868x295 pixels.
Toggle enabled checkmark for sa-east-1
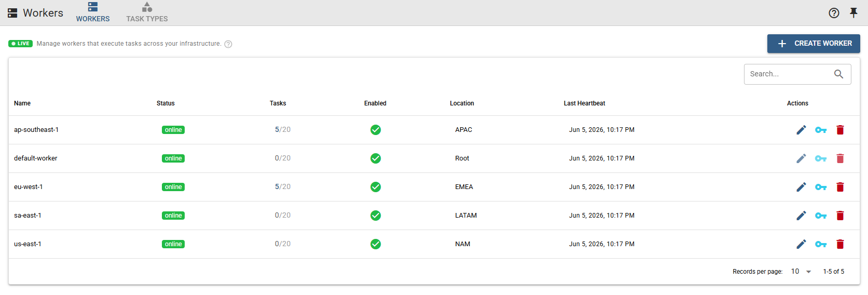pos(376,216)
